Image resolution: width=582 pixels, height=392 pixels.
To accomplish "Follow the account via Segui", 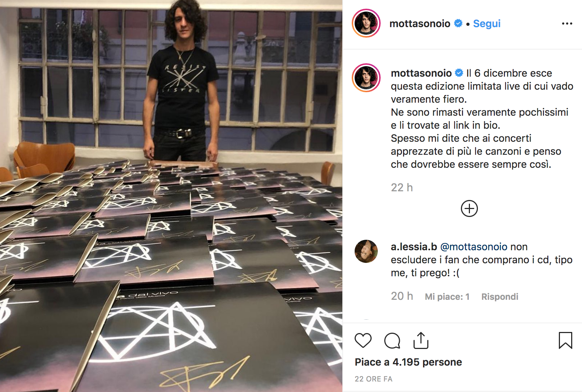I will 487,24.
